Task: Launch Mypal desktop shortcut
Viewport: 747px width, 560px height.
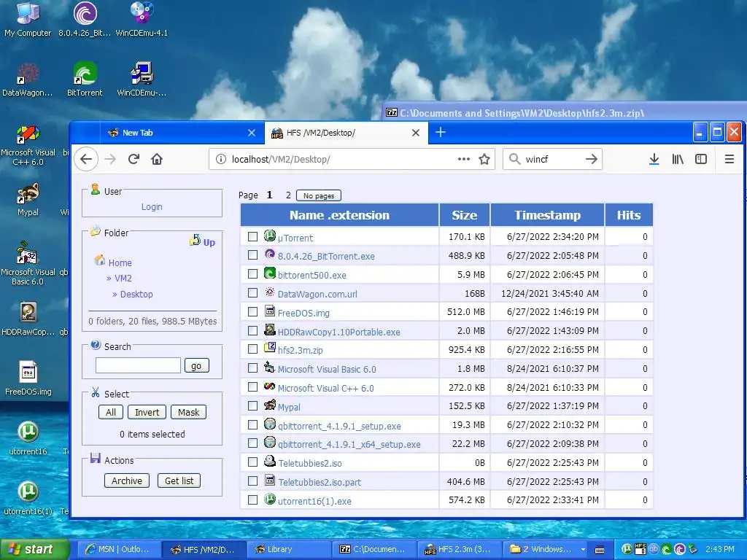Action: coord(28,199)
